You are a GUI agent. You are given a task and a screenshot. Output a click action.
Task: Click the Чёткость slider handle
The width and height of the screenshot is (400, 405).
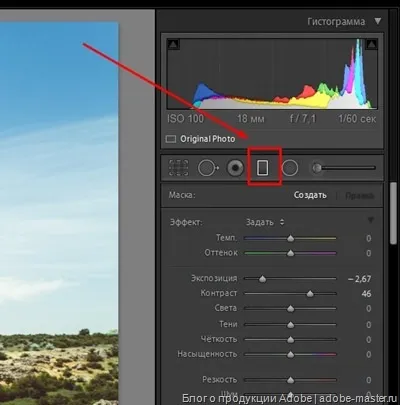coord(291,340)
